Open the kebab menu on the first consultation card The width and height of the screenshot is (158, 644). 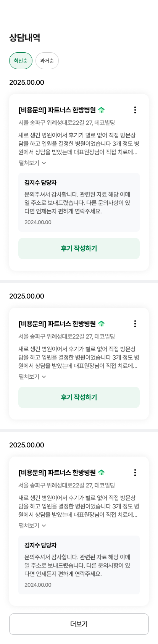[x=135, y=110]
